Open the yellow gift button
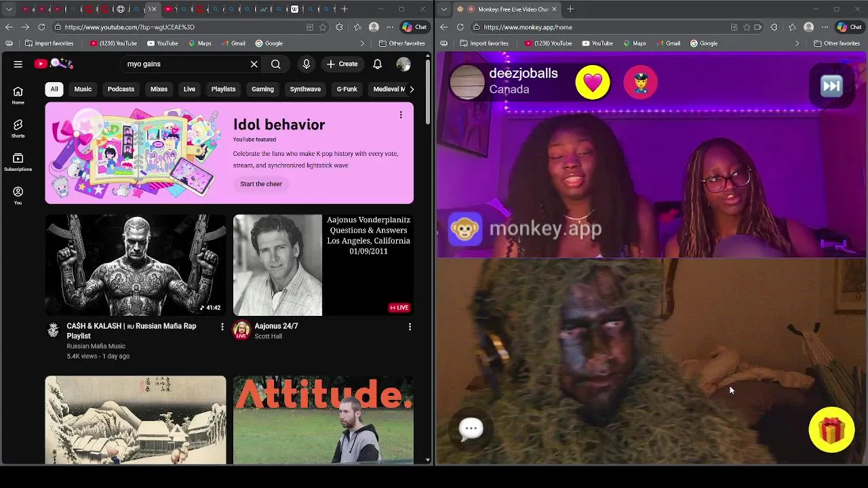The height and width of the screenshot is (488, 868). 831,430
